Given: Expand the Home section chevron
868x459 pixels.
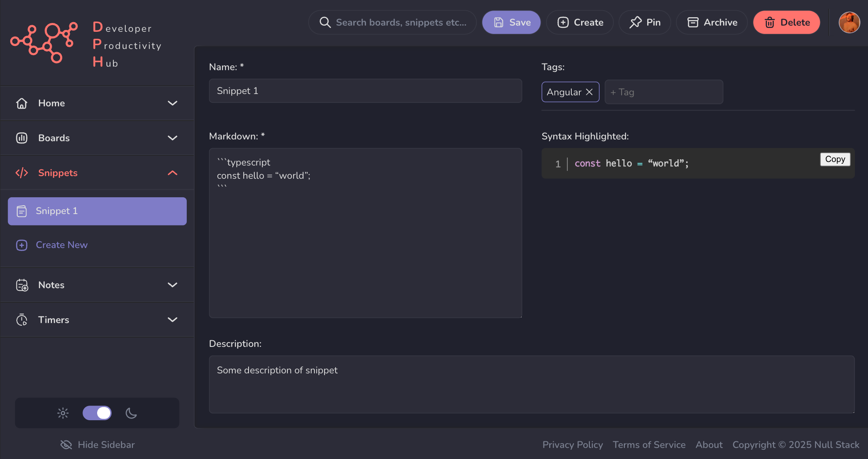Looking at the screenshot, I should coord(173,103).
